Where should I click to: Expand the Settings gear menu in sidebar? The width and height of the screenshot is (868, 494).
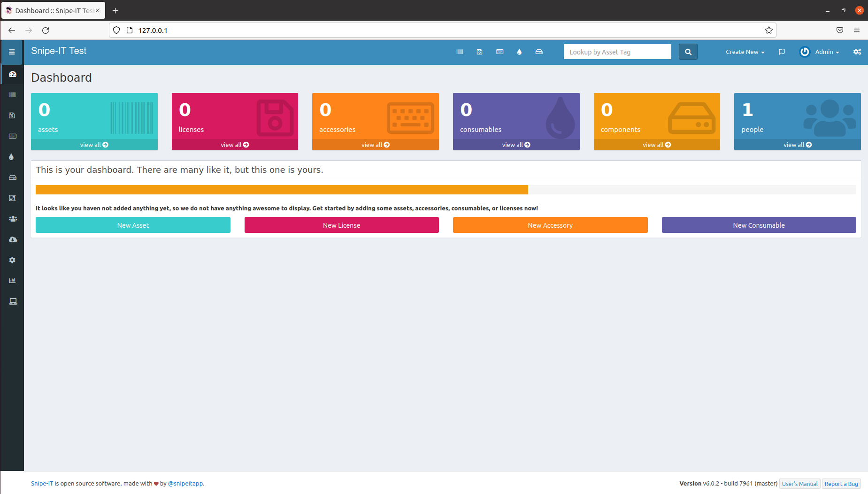[13, 260]
